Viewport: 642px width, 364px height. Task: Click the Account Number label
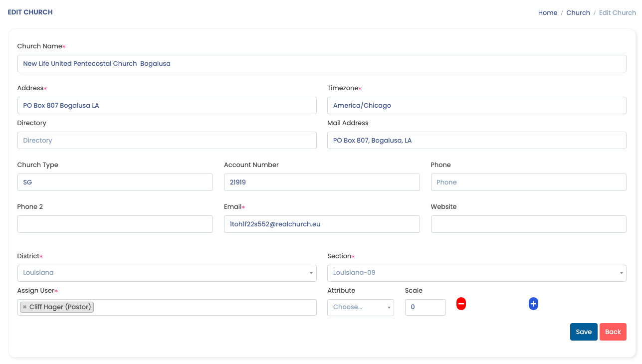click(x=251, y=165)
